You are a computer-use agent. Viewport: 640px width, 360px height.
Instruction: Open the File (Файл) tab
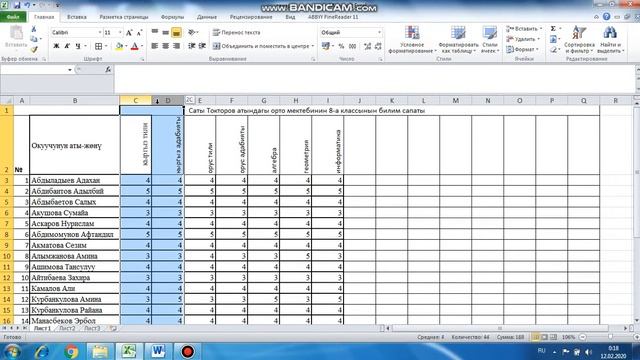[x=13, y=17]
